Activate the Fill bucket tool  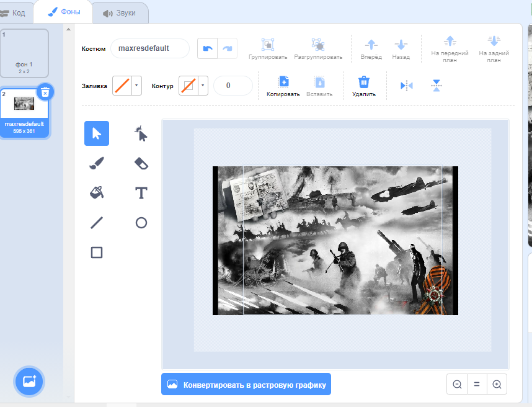click(97, 193)
